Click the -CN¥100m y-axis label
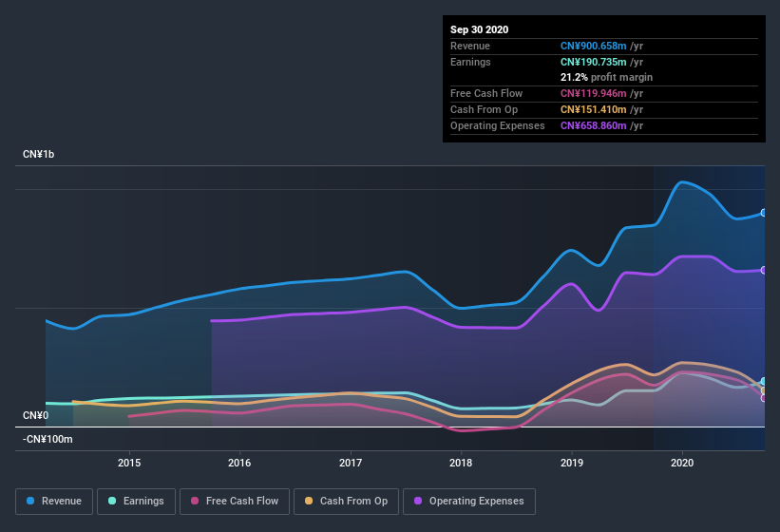This screenshot has height=532, width=780. coord(48,439)
